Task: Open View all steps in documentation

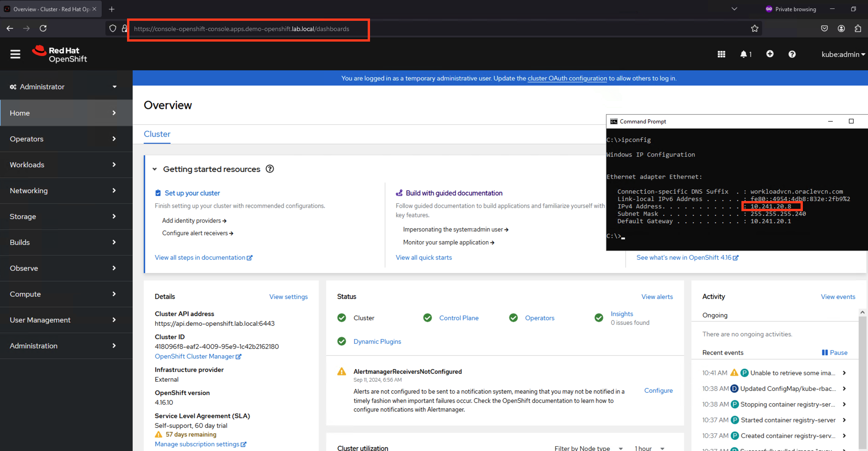Action: click(204, 257)
